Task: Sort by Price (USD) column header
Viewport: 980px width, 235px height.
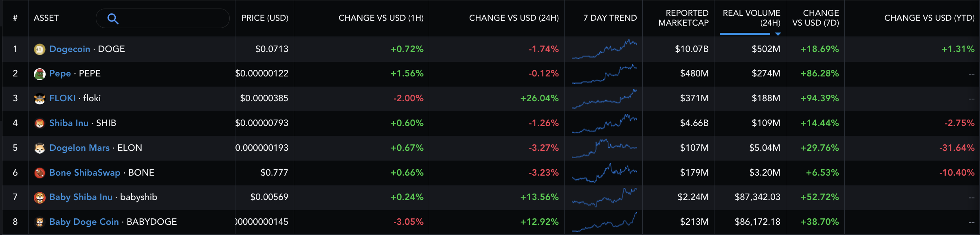Action: coord(265,18)
